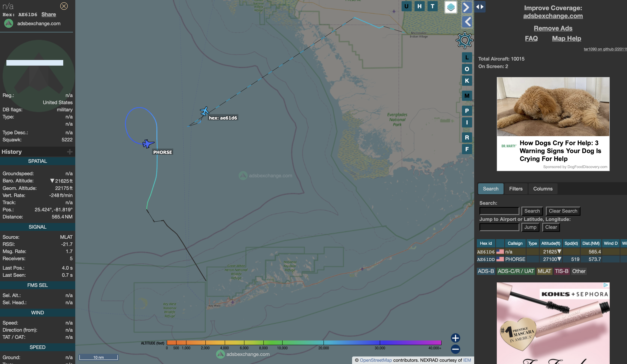This screenshot has height=364, width=627.
Task: Select the AE61D6 table row
Action: tap(552, 252)
